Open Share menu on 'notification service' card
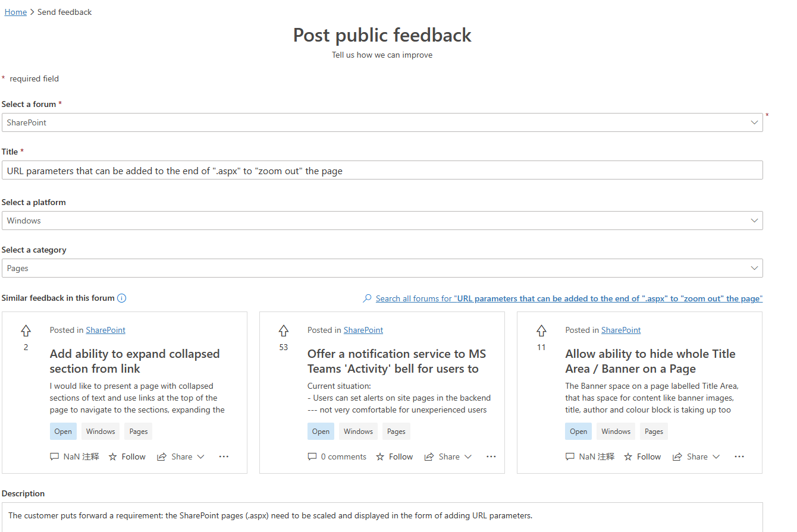The height and width of the screenshot is (532, 797). pos(448,457)
